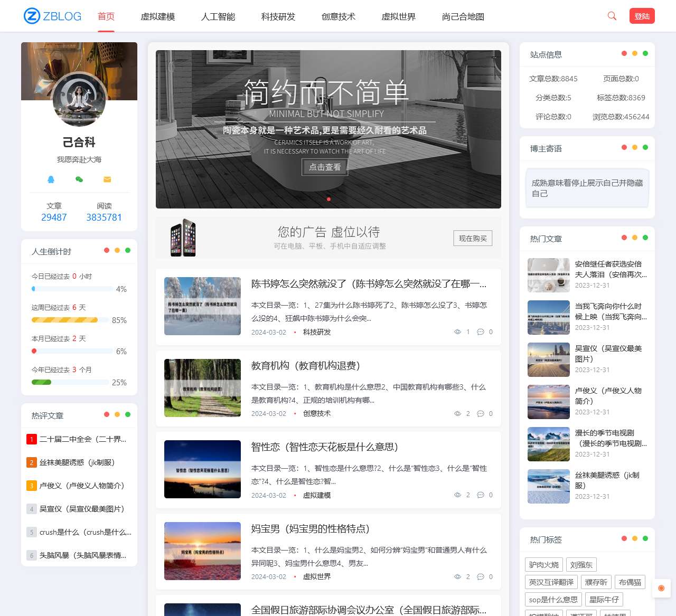Viewport: 676px width, 616px height.
Task: Click the email envelope icon under profile
Action: [x=107, y=179]
